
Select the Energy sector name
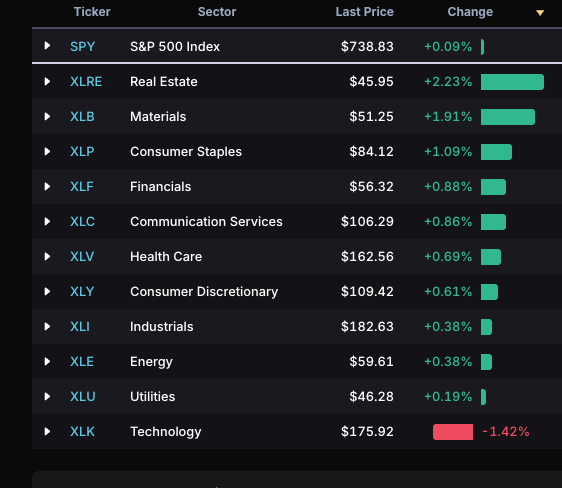[x=151, y=362]
